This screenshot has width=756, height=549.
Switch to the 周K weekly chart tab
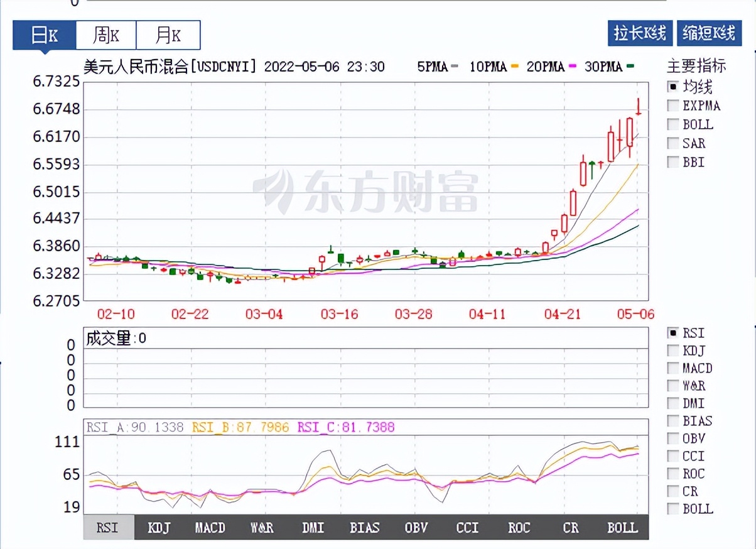(x=105, y=35)
